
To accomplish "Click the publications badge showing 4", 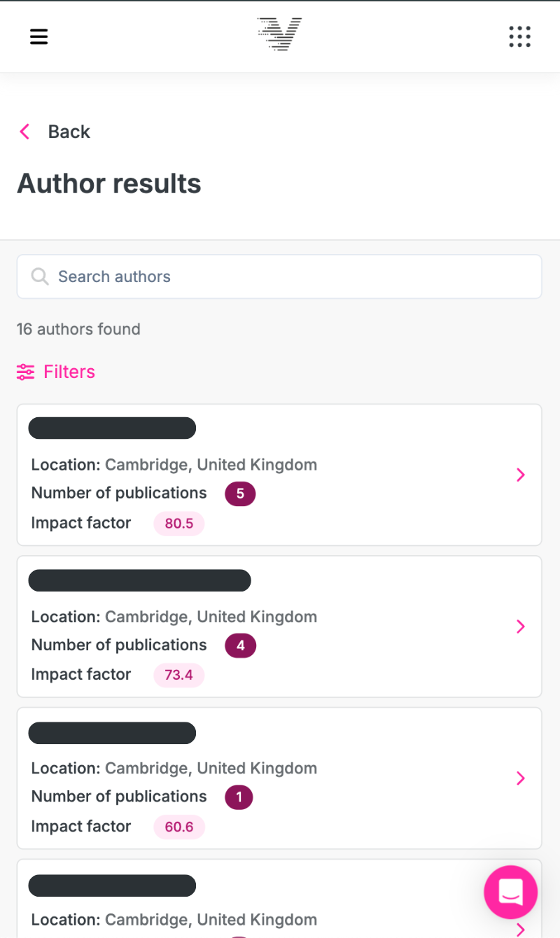I will pyautogui.click(x=240, y=645).
